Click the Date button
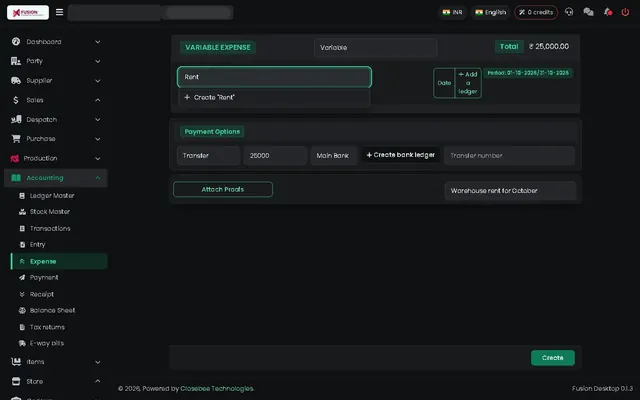This screenshot has width=640, height=400. (444, 83)
